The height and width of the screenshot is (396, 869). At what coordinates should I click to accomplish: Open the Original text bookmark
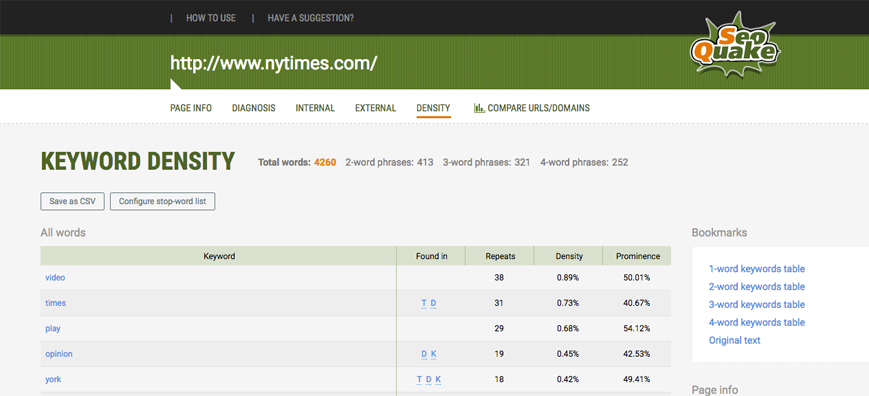tap(734, 340)
